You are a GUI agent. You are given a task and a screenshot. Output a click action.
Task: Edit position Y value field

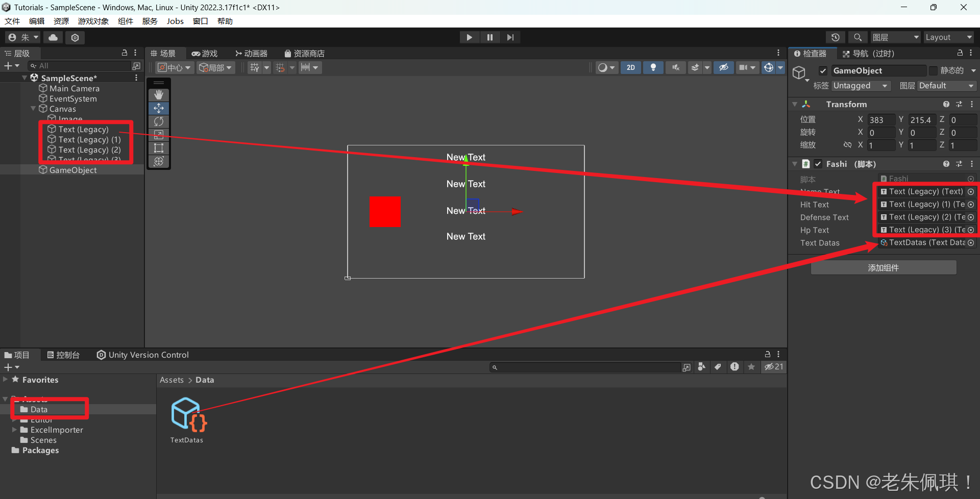tap(922, 120)
